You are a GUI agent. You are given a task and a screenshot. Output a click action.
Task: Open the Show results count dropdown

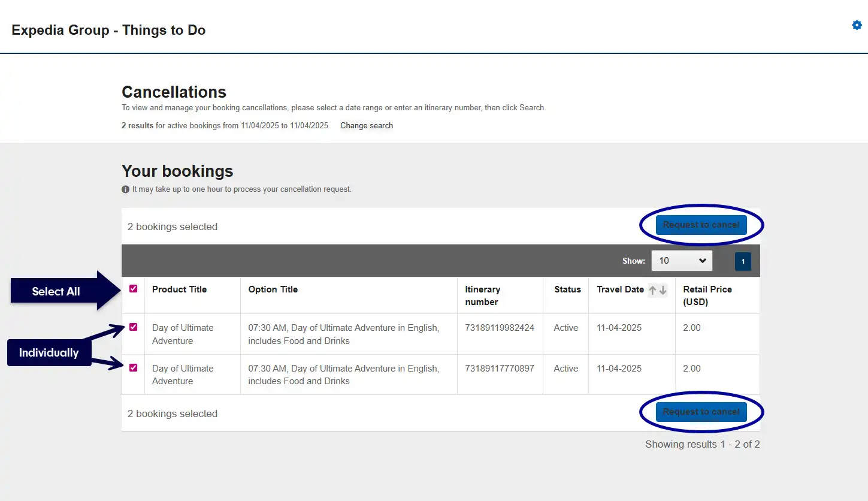[682, 260]
